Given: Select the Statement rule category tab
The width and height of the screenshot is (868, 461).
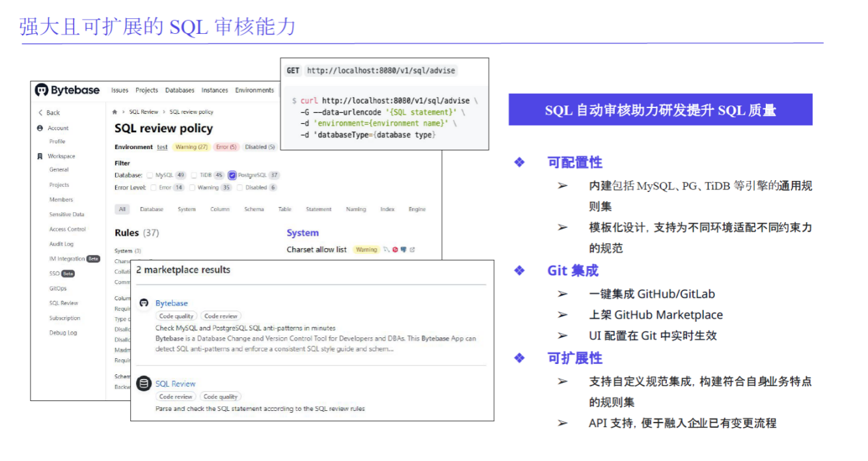Looking at the screenshot, I should click(x=319, y=209).
